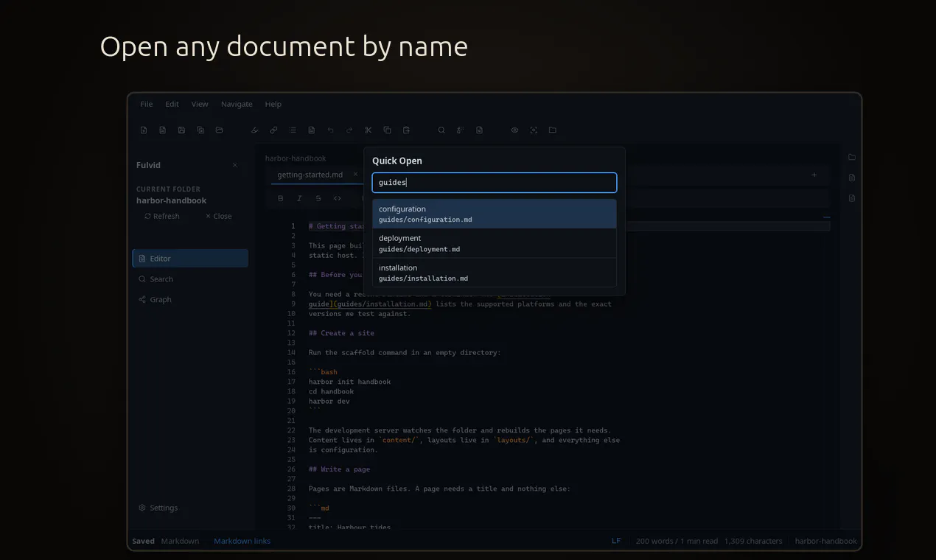Click harbor-handbook breadcrumb above the tabs

click(296, 158)
